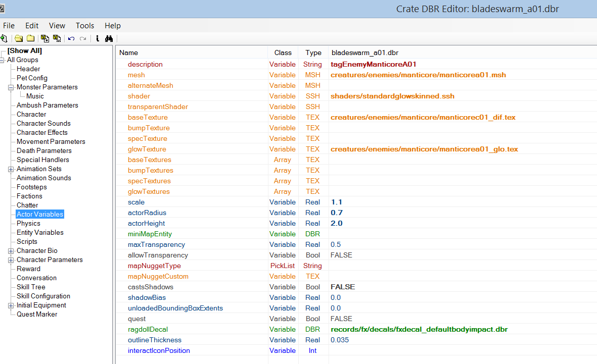Click the redo arrow icon

[83, 38]
